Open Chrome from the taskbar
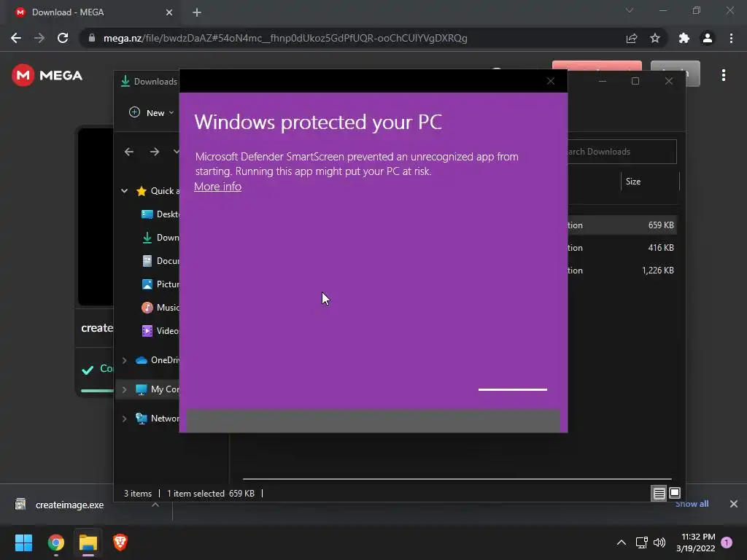The image size is (747, 560). [56, 542]
